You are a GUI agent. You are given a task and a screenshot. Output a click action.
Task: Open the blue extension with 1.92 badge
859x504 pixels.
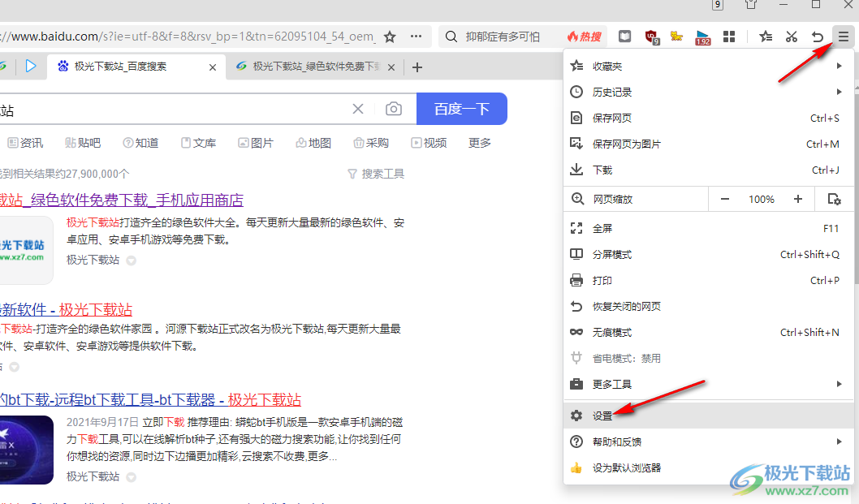(x=702, y=37)
